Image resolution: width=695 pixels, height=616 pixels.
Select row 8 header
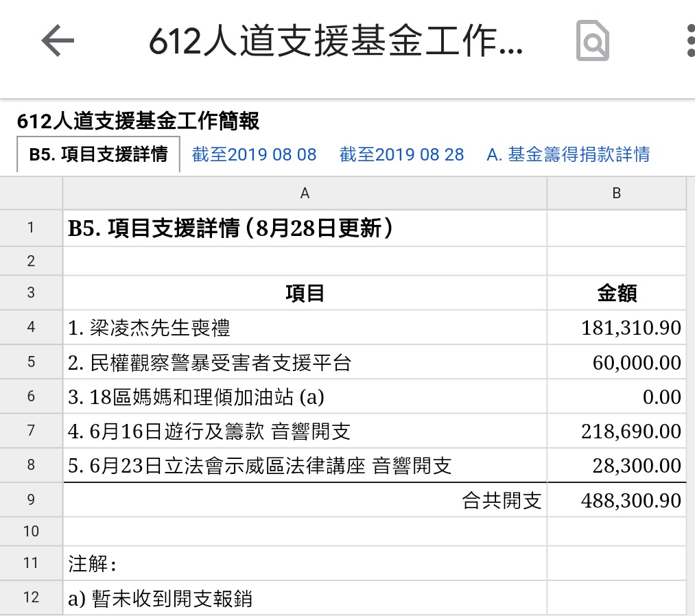pos(31,465)
